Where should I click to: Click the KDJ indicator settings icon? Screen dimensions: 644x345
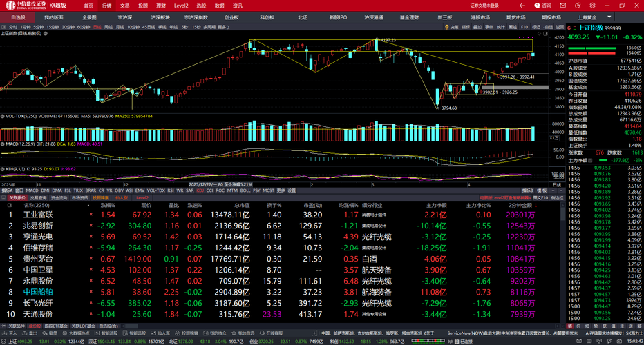coord(3,169)
